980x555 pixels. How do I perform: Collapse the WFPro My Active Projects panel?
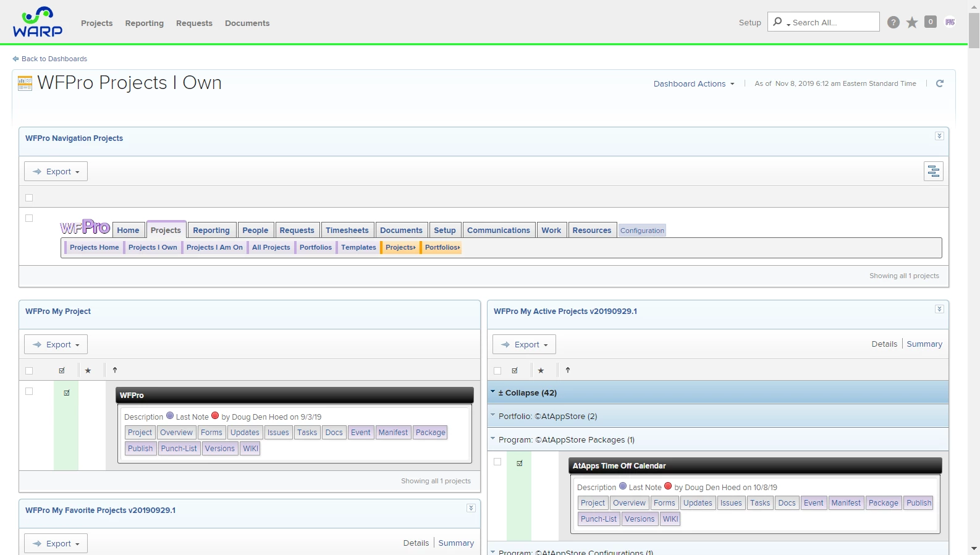tap(939, 309)
